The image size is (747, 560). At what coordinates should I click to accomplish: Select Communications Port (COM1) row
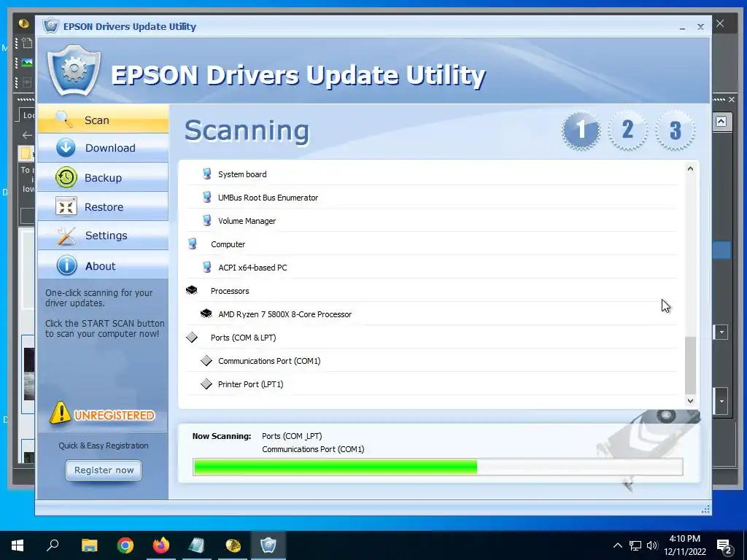coord(431,360)
